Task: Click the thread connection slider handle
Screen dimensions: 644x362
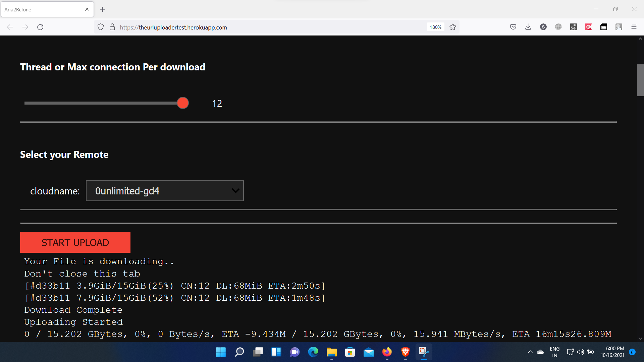Action: [x=183, y=103]
